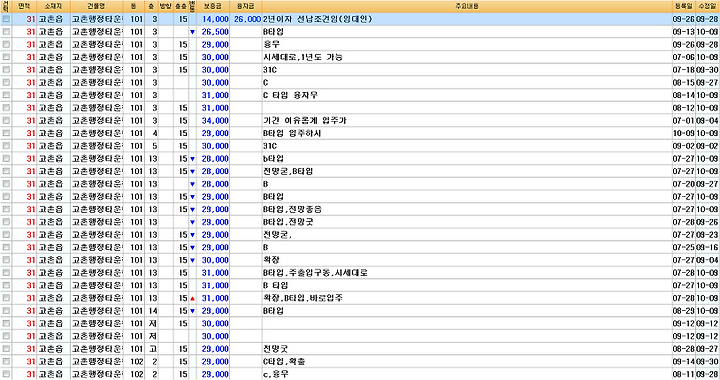Select the checkbox of the floor 4 row
The image size is (720, 380).
click(6, 133)
